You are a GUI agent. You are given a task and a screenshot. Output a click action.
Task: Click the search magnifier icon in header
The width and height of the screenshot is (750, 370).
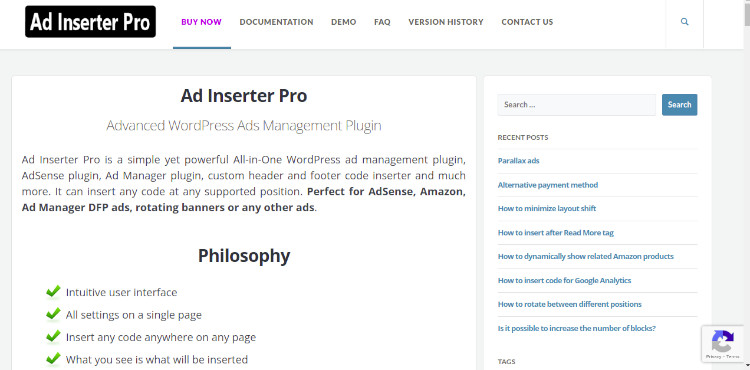click(x=684, y=22)
